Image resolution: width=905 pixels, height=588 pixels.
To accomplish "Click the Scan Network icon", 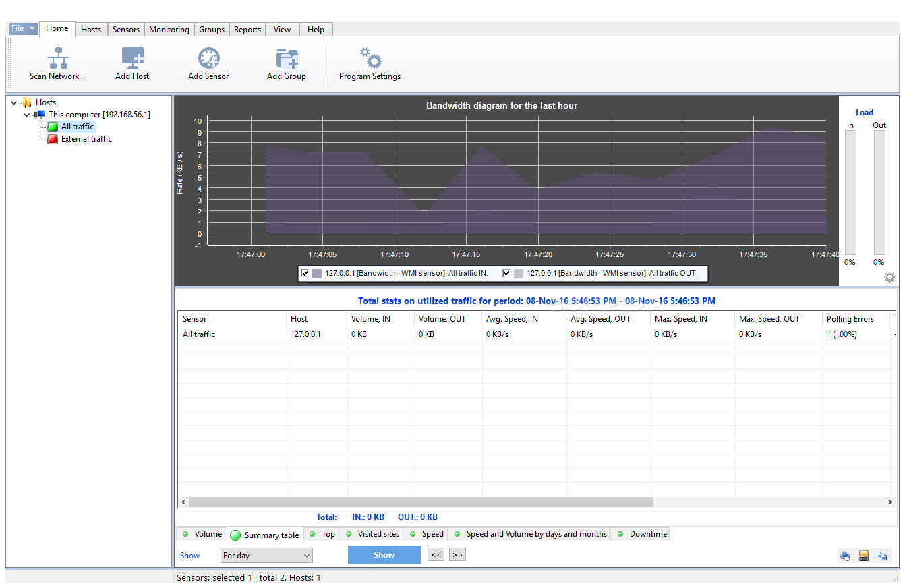I will [58, 58].
